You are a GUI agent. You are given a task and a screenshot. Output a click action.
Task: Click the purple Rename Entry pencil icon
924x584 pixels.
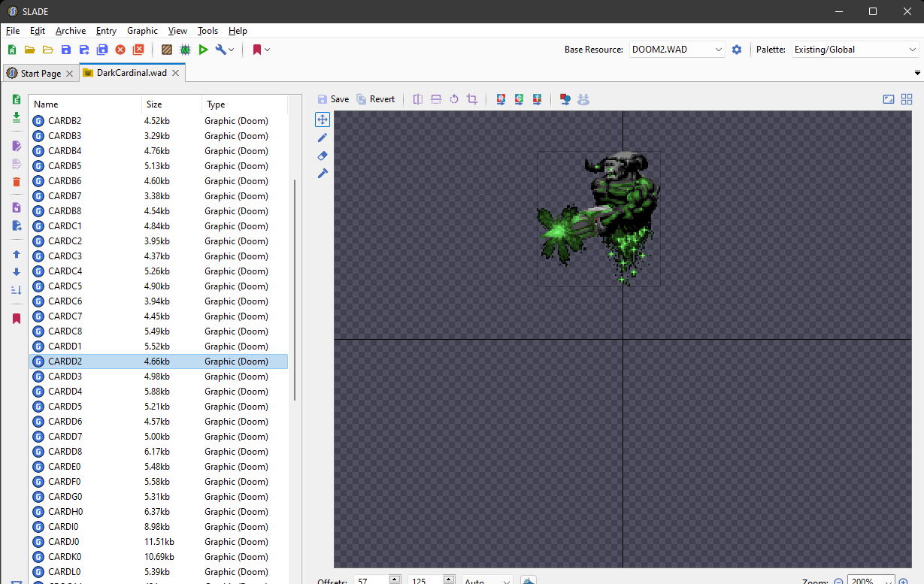pyautogui.click(x=17, y=146)
